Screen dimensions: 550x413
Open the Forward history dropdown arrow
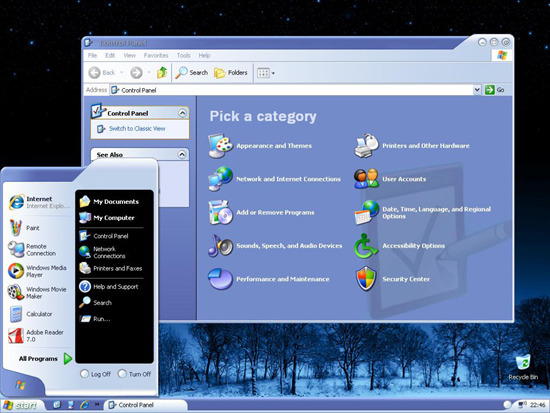pos(149,73)
